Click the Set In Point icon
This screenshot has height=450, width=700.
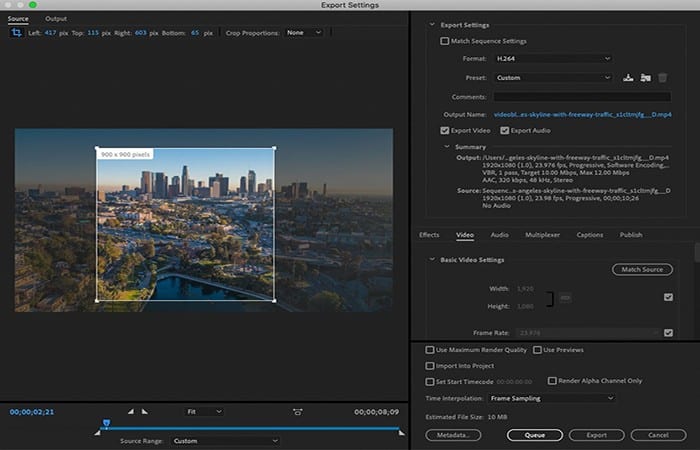click(x=130, y=411)
